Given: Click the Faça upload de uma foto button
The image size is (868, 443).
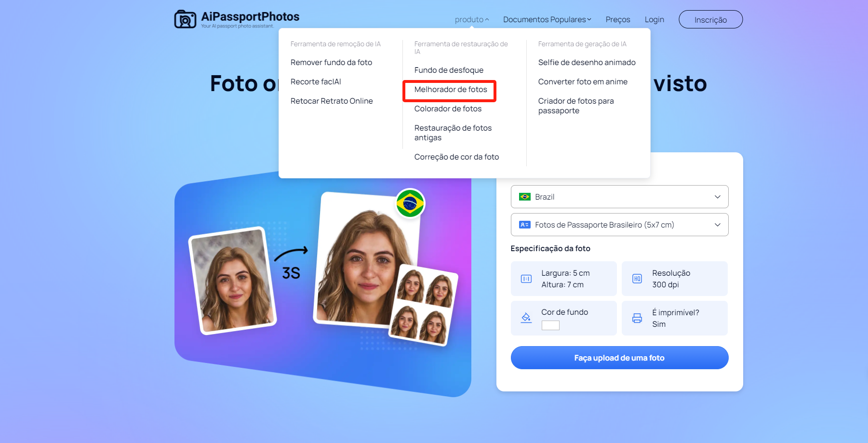Looking at the screenshot, I should pos(619,358).
